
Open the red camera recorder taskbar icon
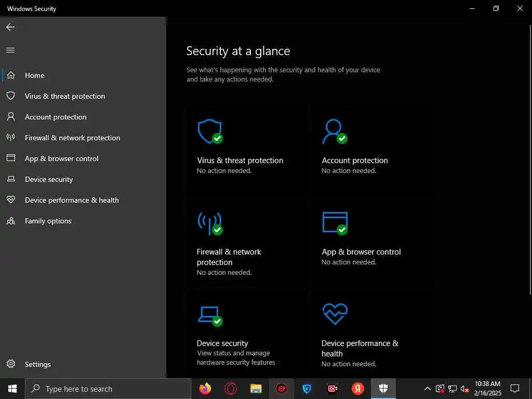(332, 389)
